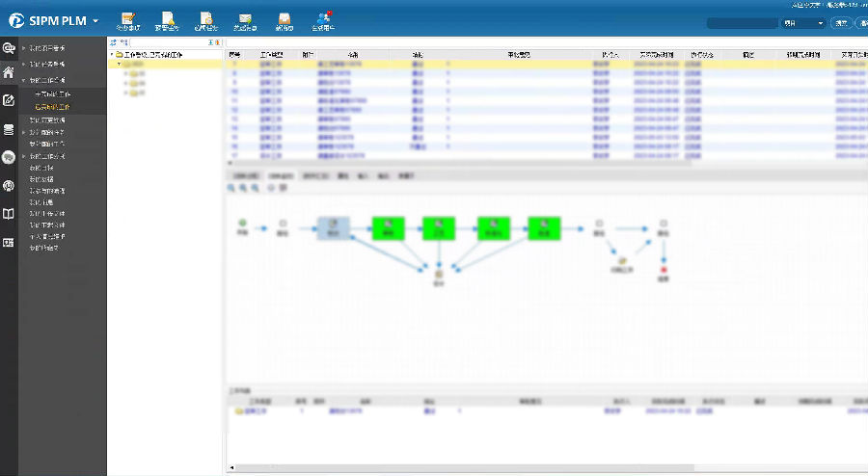The width and height of the screenshot is (868, 476).
Task: Open the book icon in the left rail
Action: tap(9, 214)
